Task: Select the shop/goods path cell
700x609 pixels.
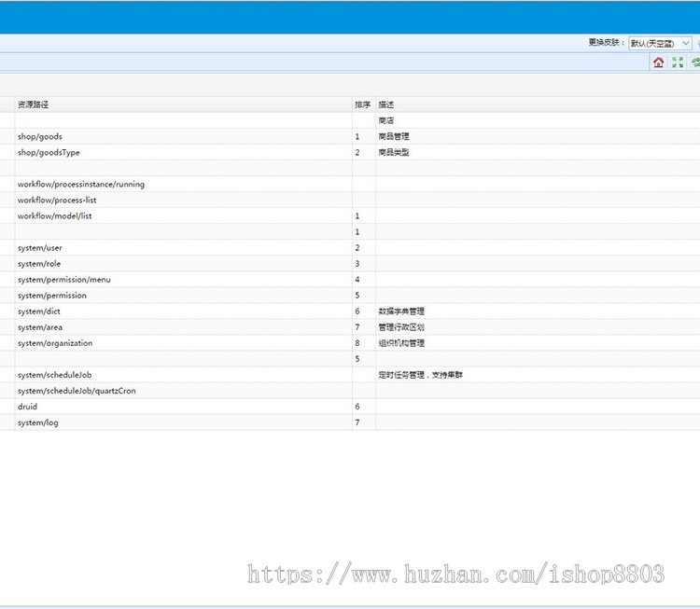Action: (184, 136)
